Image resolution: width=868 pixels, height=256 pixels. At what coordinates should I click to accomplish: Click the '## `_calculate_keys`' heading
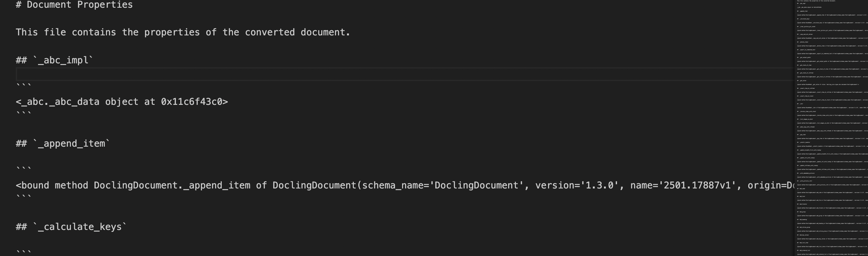point(72,227)
